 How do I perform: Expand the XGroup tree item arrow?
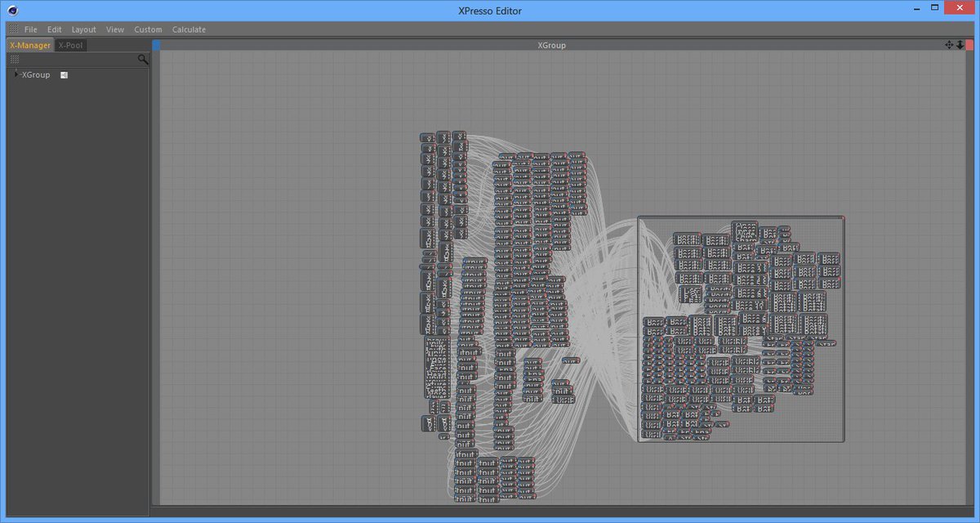(x=16, y=74)
